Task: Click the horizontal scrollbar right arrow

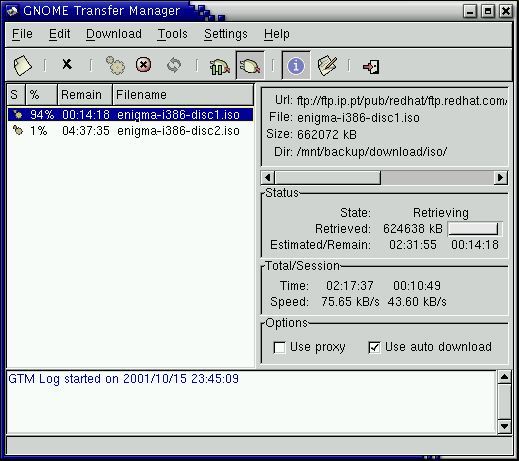Action: (500, 178)
